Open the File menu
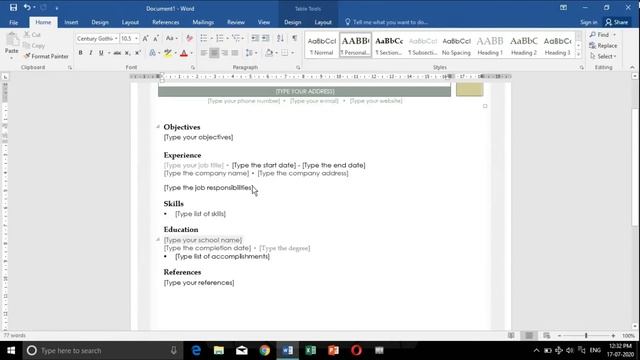Viewport: 640px width, 360px height. point(13,22)
